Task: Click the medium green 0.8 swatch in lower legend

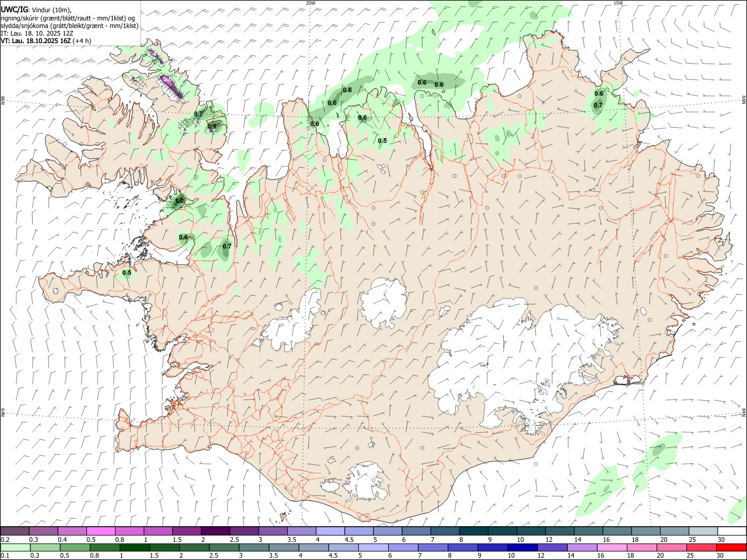Action: click(104, 547)
